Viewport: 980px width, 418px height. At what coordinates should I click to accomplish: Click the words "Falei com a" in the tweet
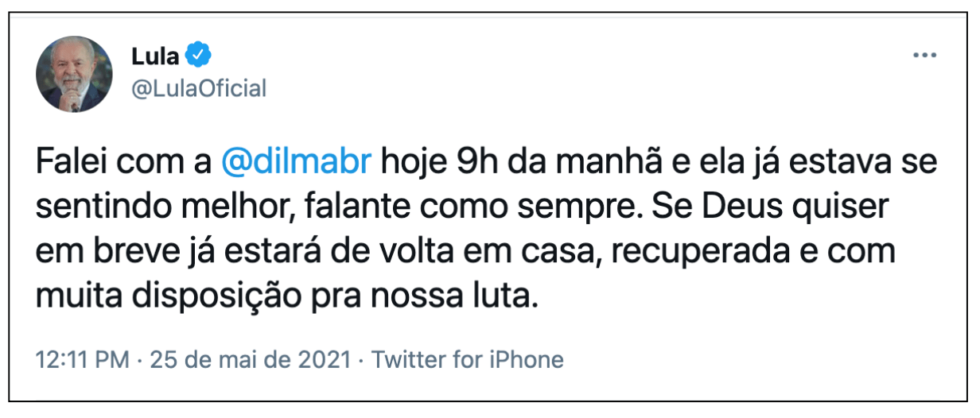(124, 162)
